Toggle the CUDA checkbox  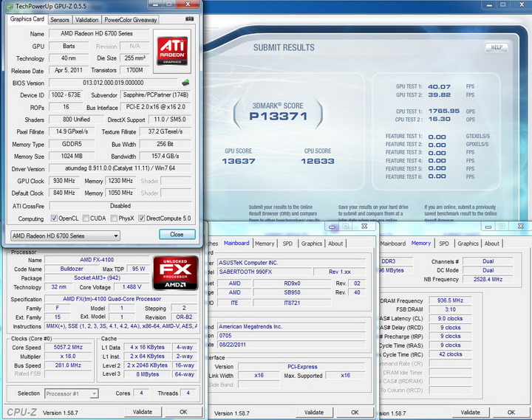point(86,218)
